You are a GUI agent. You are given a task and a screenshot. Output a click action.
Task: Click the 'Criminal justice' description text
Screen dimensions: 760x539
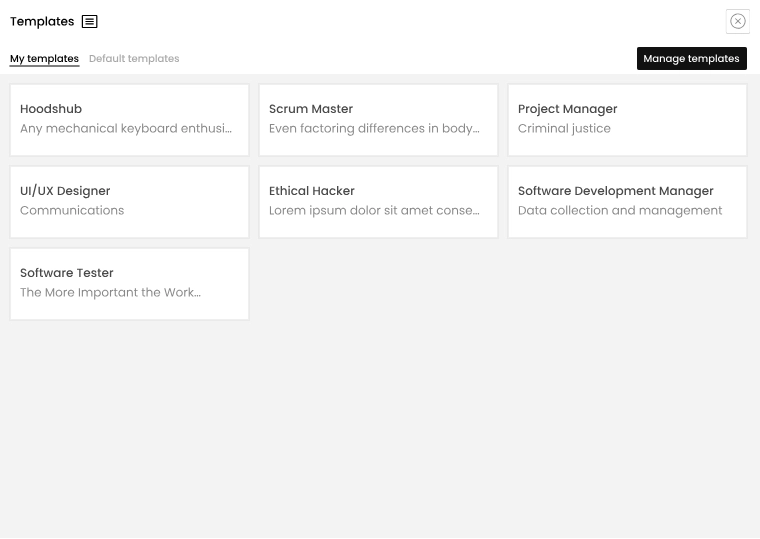pyautogui.click(x=564, y=129)
